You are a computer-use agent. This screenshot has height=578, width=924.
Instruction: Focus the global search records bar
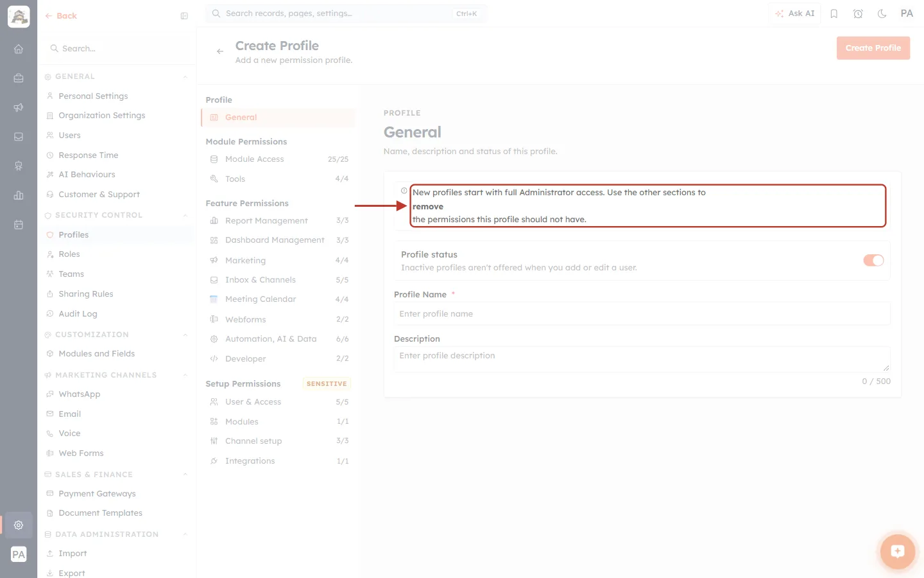click(346, 13)
